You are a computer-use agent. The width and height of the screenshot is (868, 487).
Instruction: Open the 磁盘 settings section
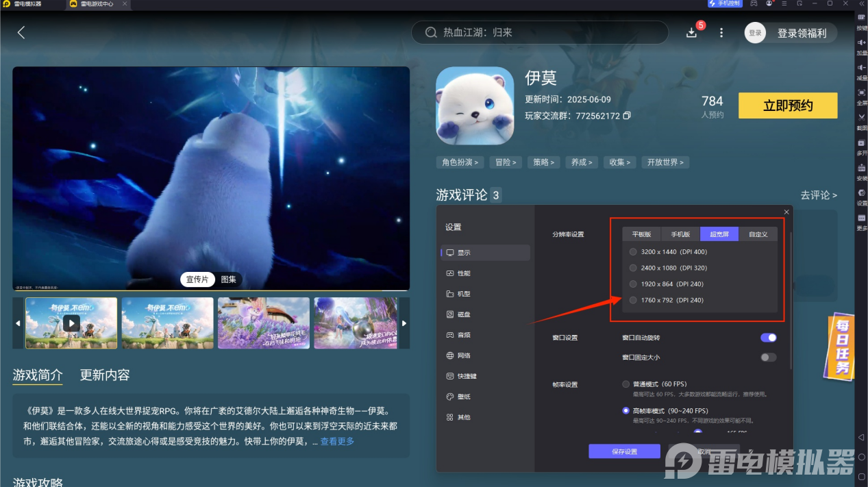tap(486, 314)
